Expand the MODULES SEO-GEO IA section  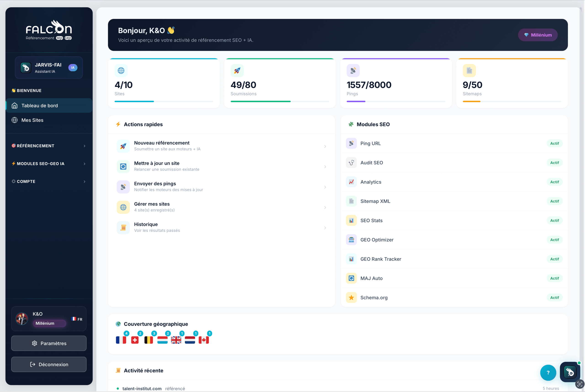[49, 163]
